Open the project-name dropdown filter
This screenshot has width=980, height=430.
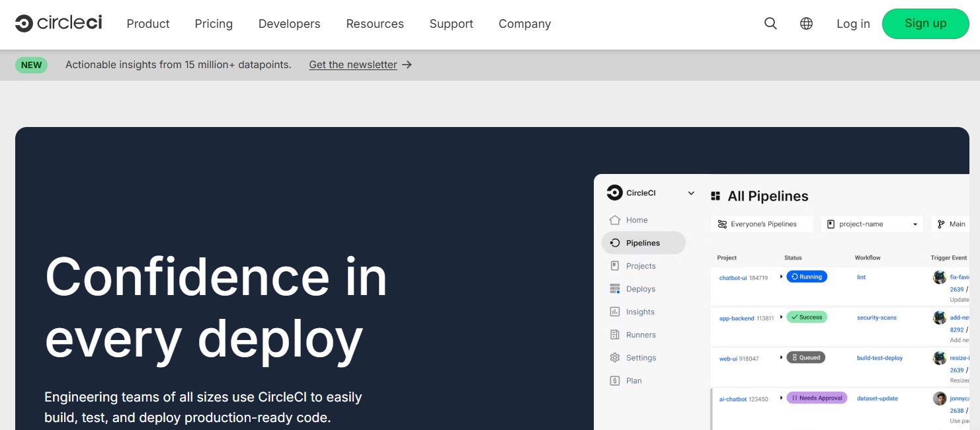click(x=872, y=224)
